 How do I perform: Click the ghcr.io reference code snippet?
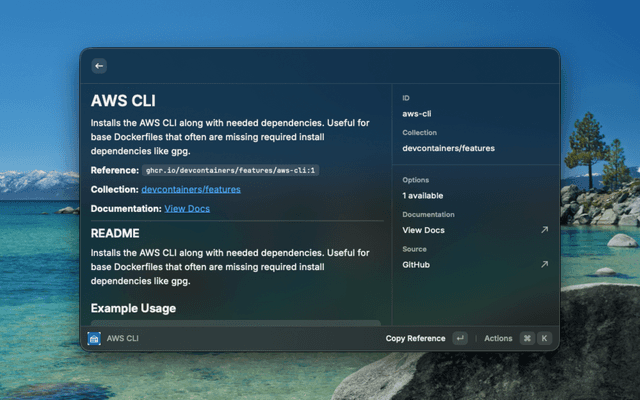click(230, 171)
